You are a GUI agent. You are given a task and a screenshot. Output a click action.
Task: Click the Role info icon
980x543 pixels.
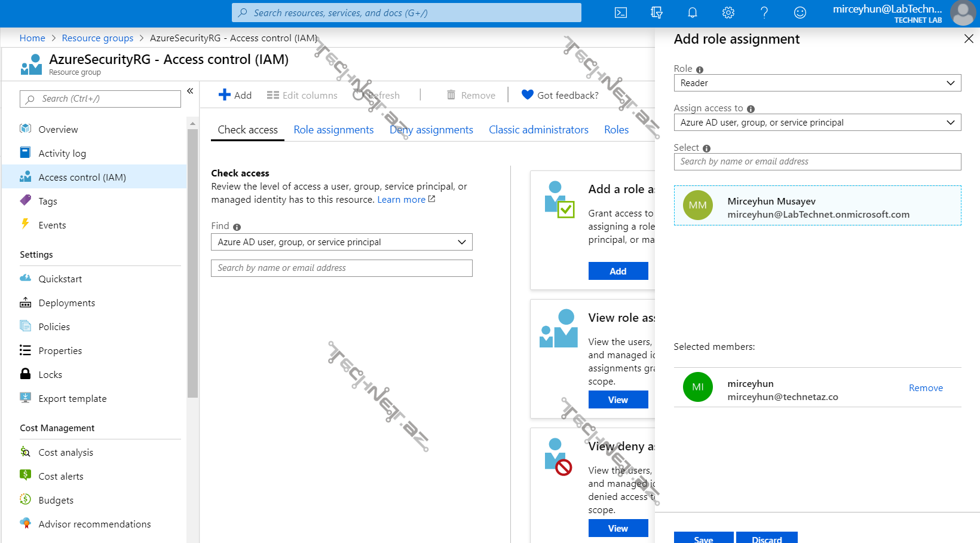[700, 70]
